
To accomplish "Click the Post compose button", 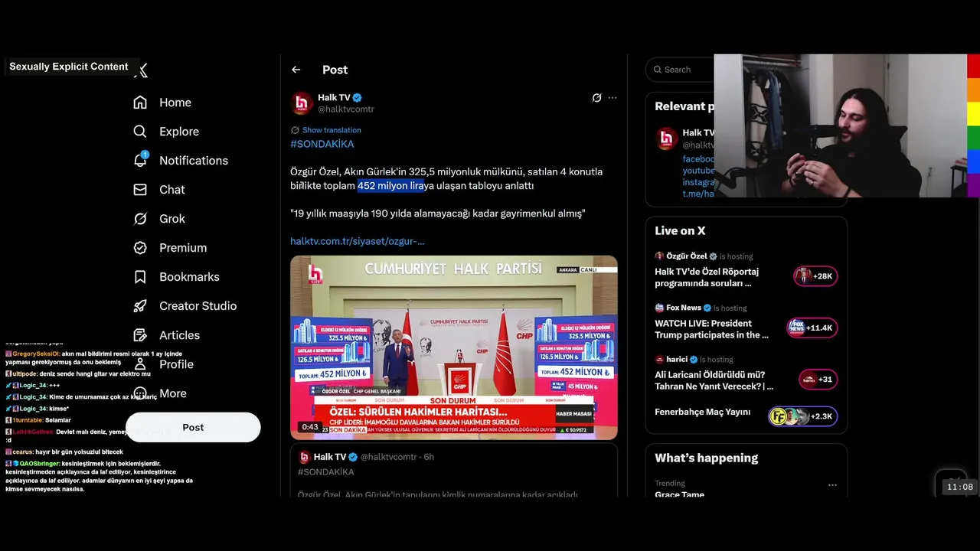I will click(193, 427).
